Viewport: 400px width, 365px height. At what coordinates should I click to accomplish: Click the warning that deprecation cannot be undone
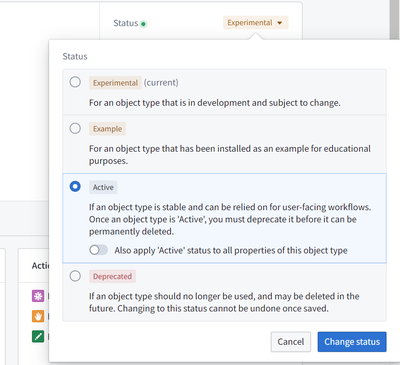[x=224, y=302]
